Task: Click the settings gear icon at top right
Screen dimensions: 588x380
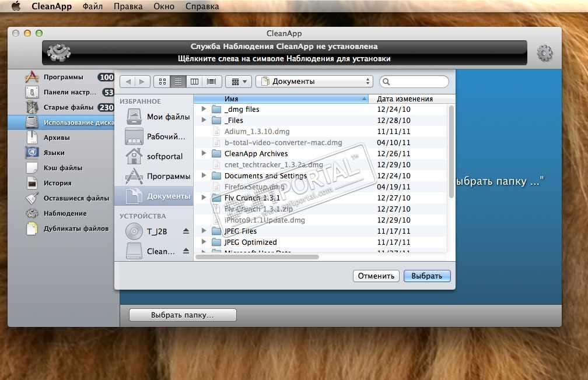Action: click(x=544, y=53)
